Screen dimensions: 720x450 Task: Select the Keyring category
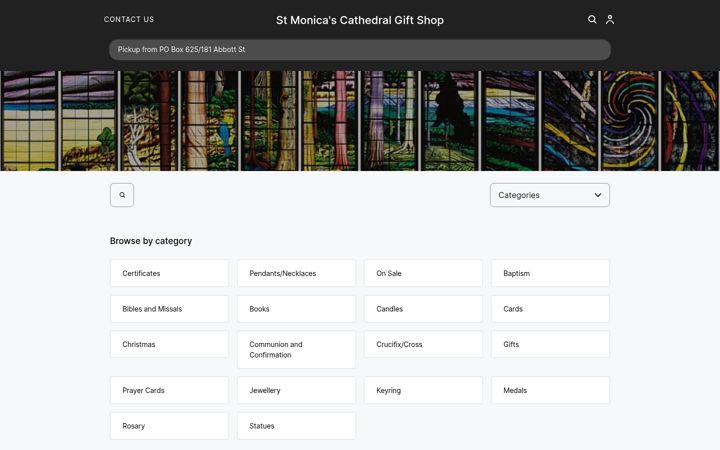(423, 390)
